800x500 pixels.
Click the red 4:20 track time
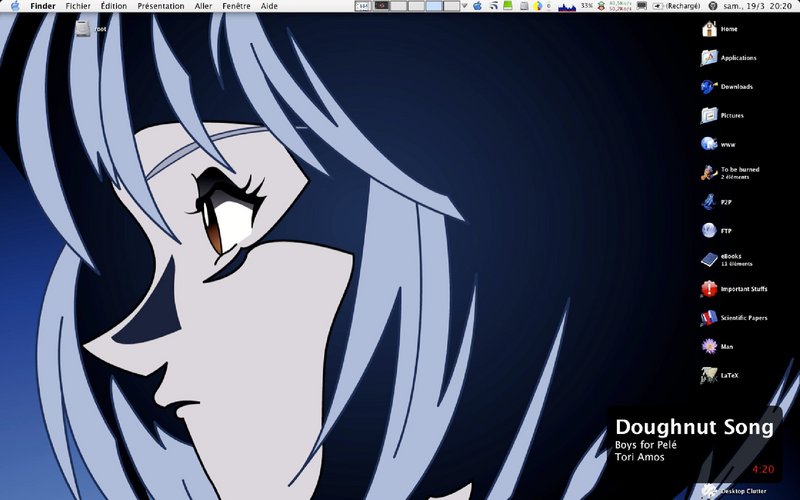(763, 469)
